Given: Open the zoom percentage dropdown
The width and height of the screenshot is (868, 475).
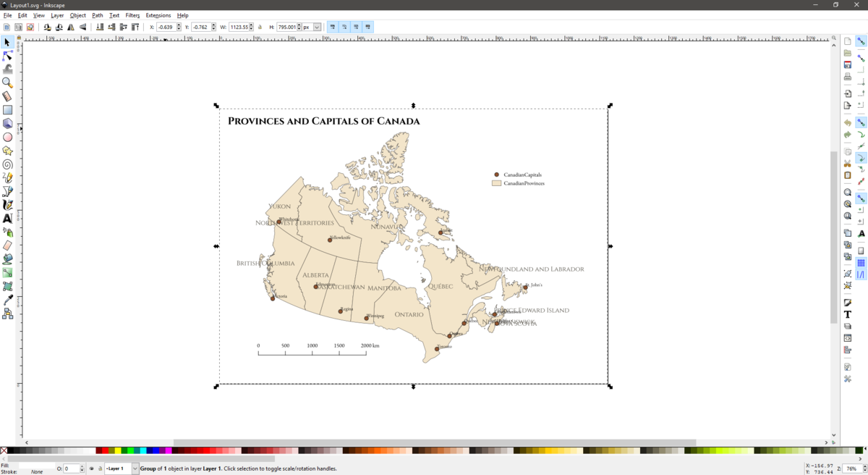Looking at the screenshot, I should pos(853,468).
